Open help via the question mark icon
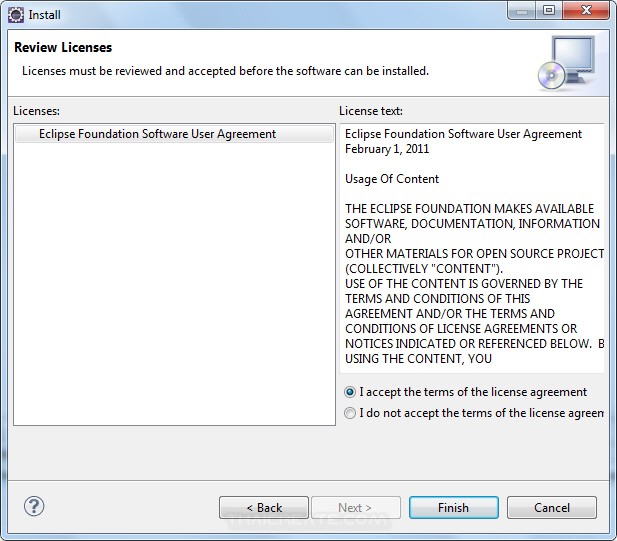 pyautogui.click(x=34, y=506)
